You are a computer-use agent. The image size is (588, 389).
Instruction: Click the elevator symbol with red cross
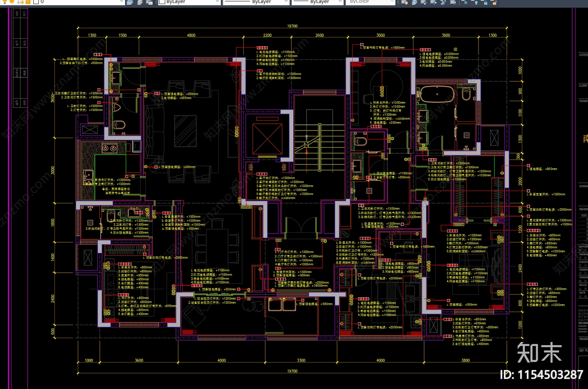point(267,138)
